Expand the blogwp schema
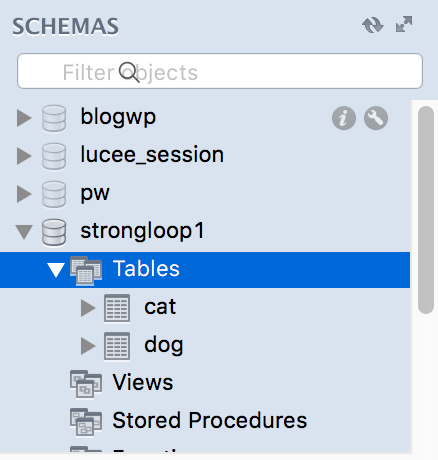 (24, 118)
